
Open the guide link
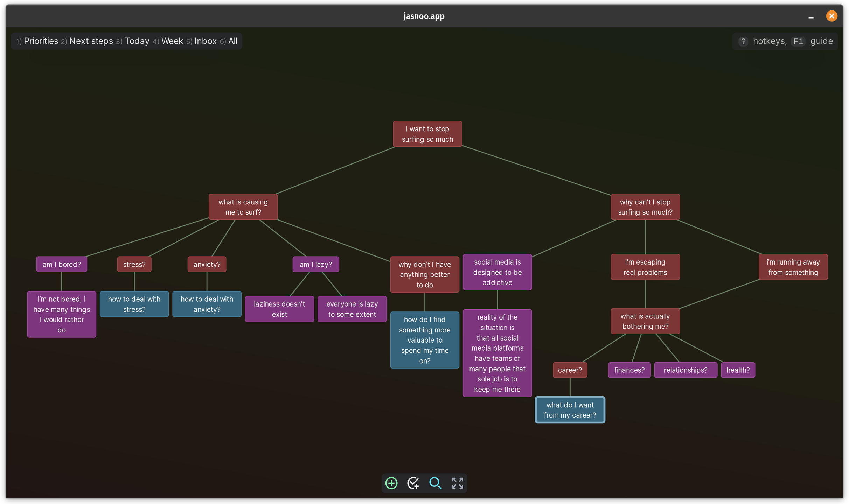click(x=821, y=41)
